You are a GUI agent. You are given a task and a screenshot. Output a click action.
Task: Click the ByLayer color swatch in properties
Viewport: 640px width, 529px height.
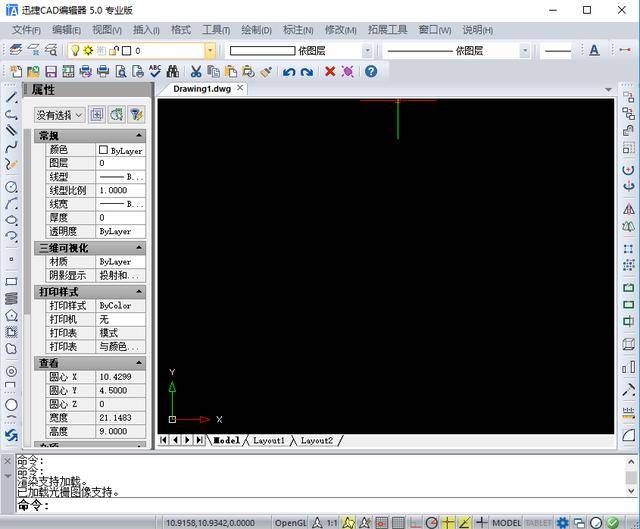[104, 150]
